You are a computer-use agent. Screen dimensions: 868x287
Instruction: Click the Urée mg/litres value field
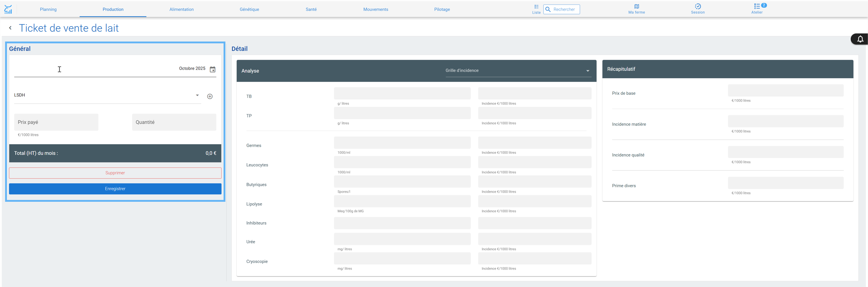pos(402,239)
